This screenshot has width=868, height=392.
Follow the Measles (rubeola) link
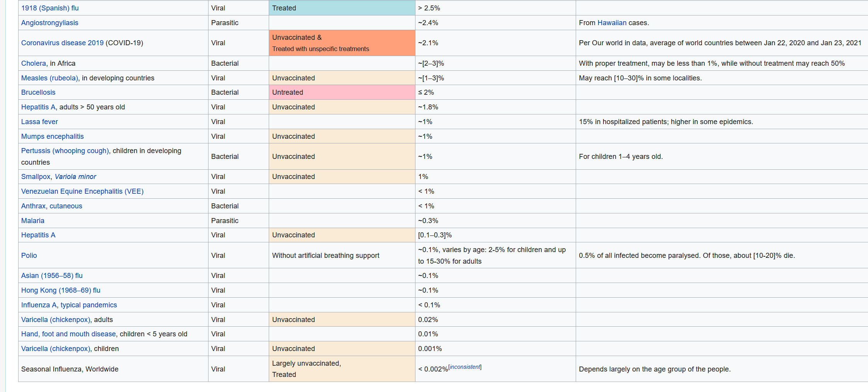pyautogui.click(x=49, y=78)
